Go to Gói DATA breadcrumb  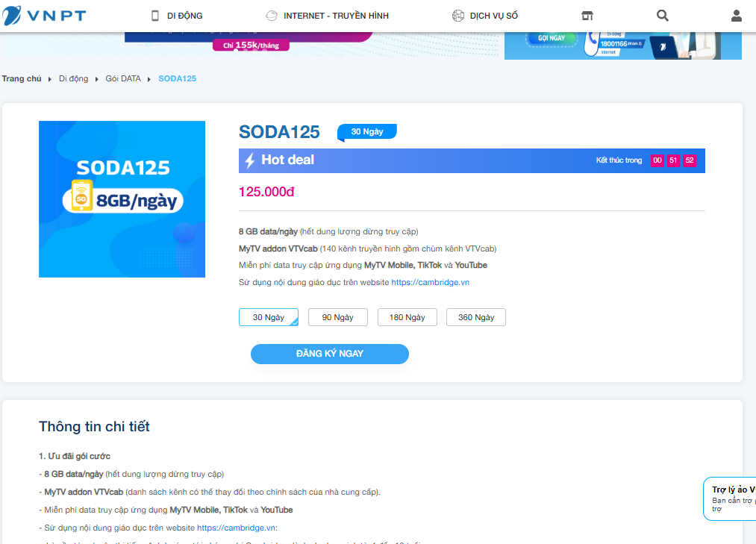pos(123,78)
